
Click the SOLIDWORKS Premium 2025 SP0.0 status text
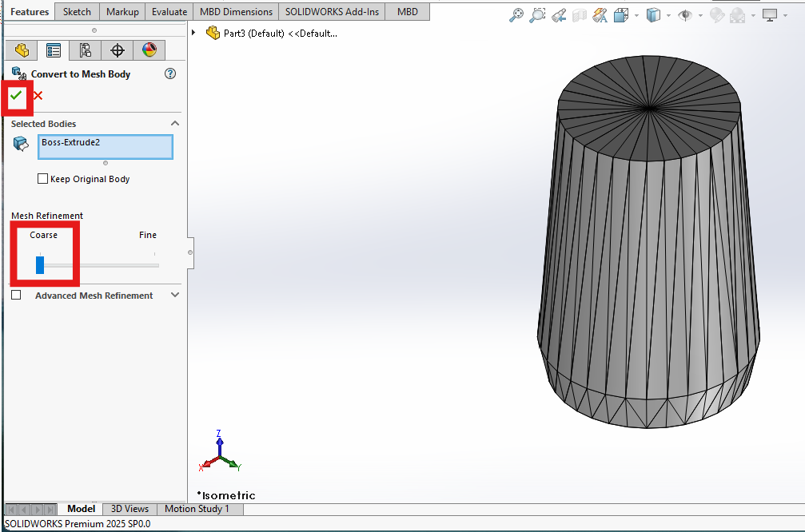click(x=78, y=524)
